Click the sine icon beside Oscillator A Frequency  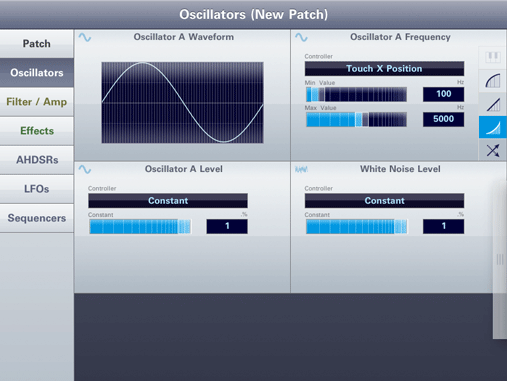click(x=301, y=37)
